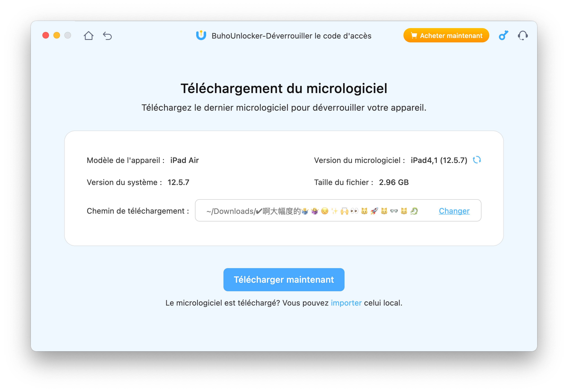Viewport: 568px width, 392px height.
Task: Click the Téléchargement du micrologiciel heading
Action: [x=284, y=88]
